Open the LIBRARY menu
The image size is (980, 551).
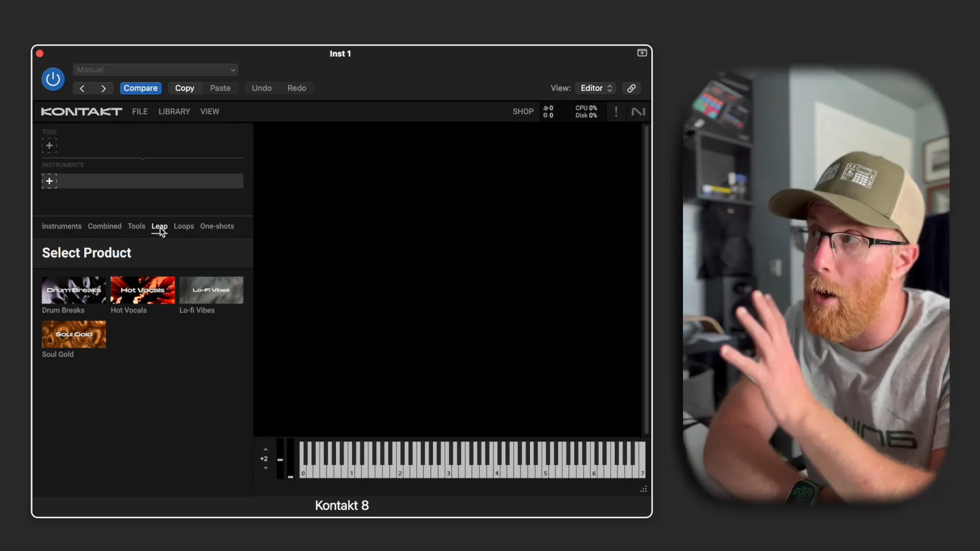click(x=174, y=112)
